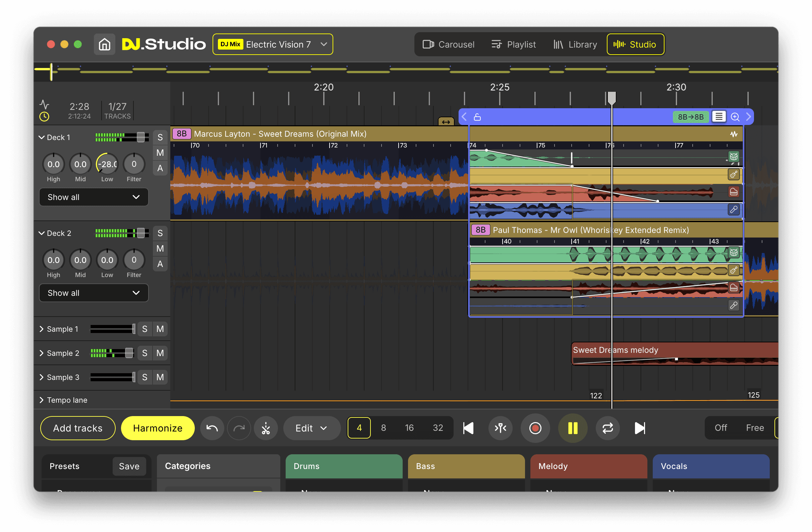Pause playback

[573, 428]
